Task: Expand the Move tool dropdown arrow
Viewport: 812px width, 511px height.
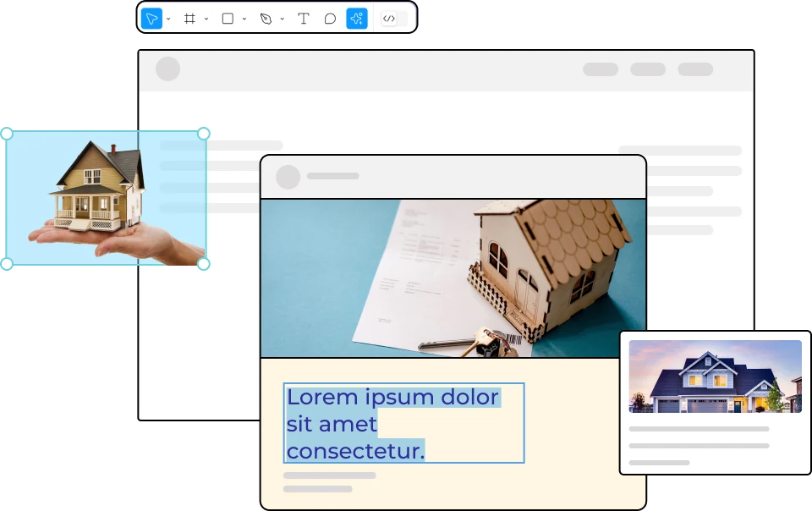Action: (168, 19)
